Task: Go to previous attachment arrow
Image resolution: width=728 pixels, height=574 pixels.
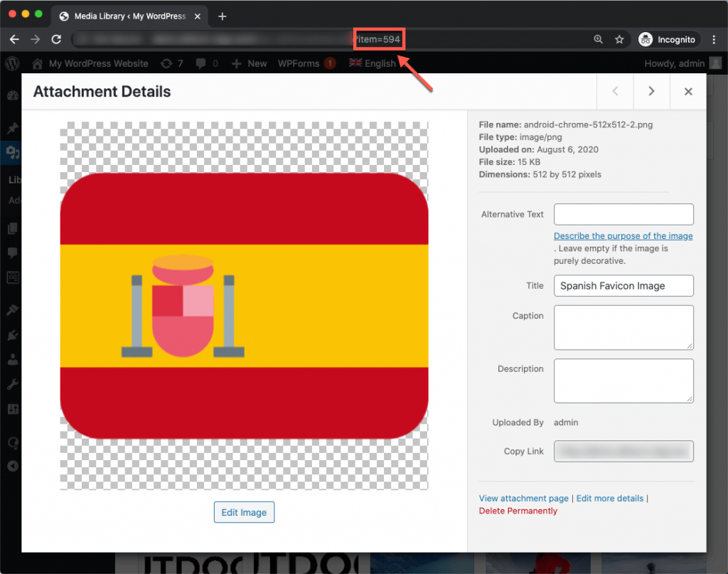Action: point(615,91)
